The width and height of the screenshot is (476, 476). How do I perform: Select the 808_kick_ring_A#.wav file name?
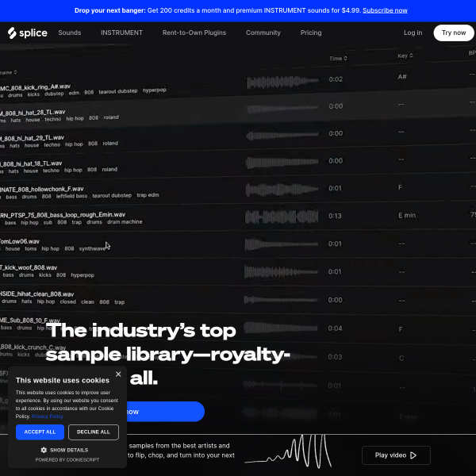click(35, 87)
